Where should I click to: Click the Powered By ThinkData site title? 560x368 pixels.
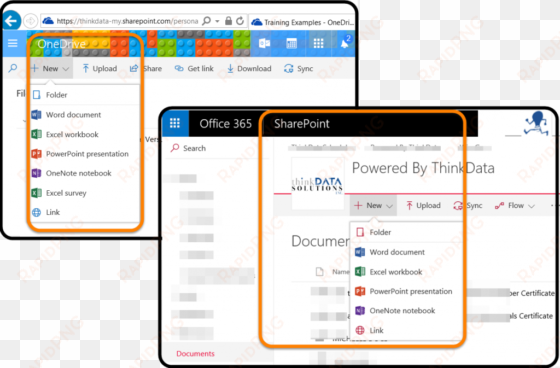click(x=423, y=168)
